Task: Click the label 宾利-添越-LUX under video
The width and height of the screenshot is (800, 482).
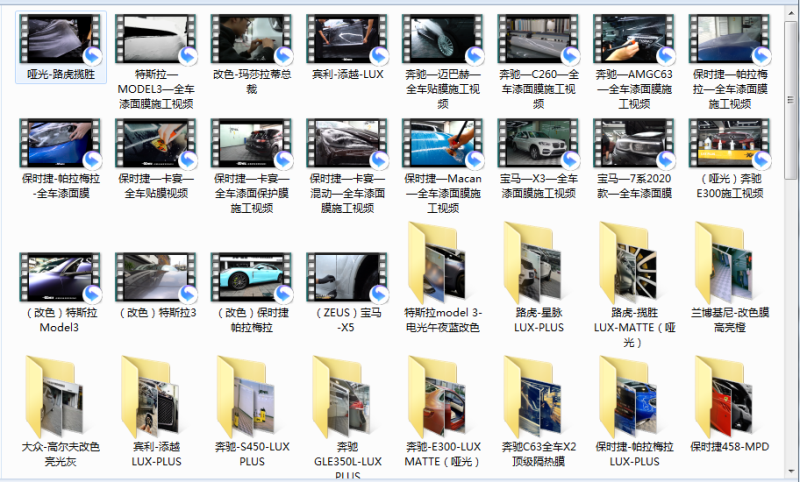Action: 347,74
